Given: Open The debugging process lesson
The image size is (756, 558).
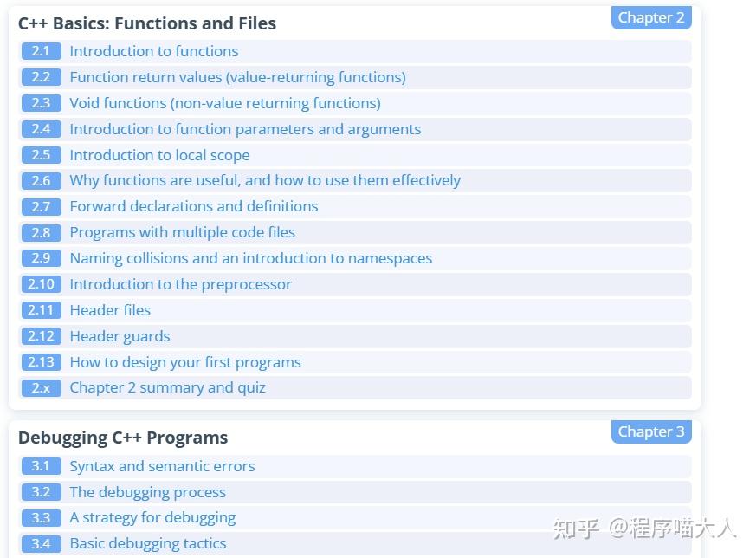Looking at the screenshot, I should (x=147, y=492).
